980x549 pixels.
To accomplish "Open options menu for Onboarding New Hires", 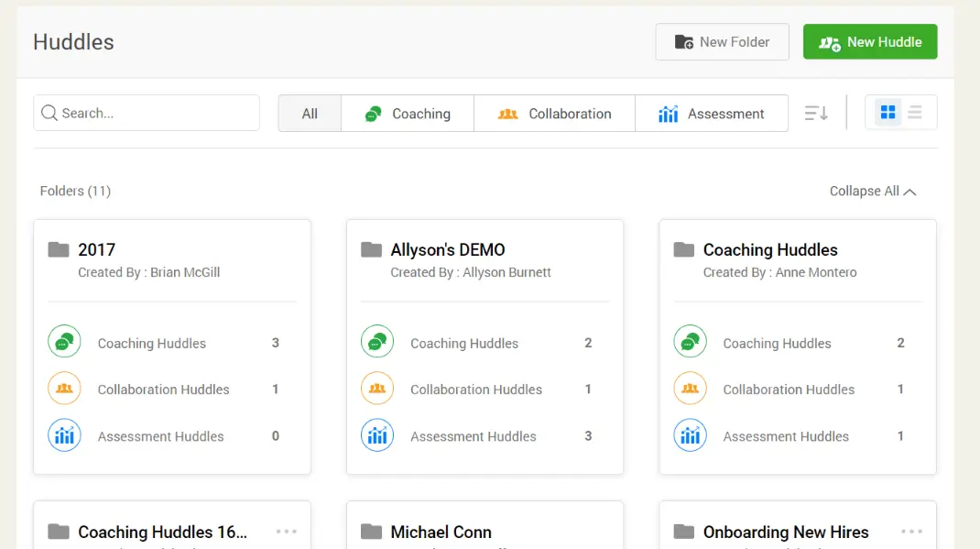I will (911, 532).
